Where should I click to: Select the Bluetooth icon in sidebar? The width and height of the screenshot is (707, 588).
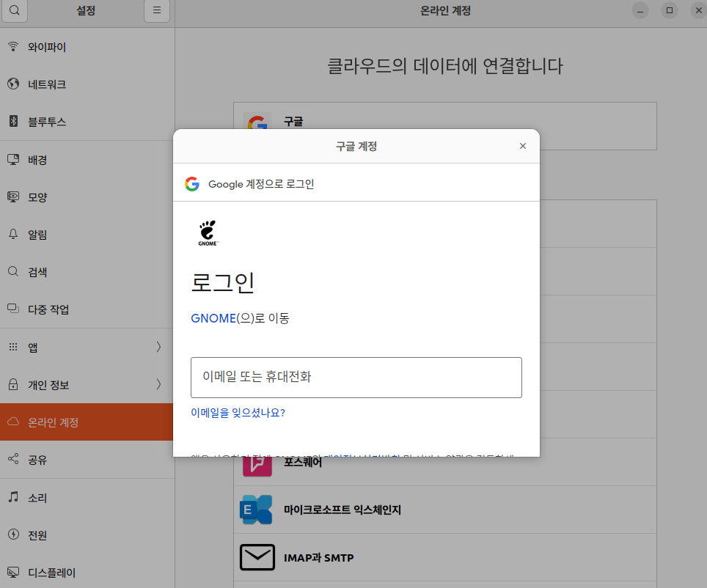click(x=13, y=121)
